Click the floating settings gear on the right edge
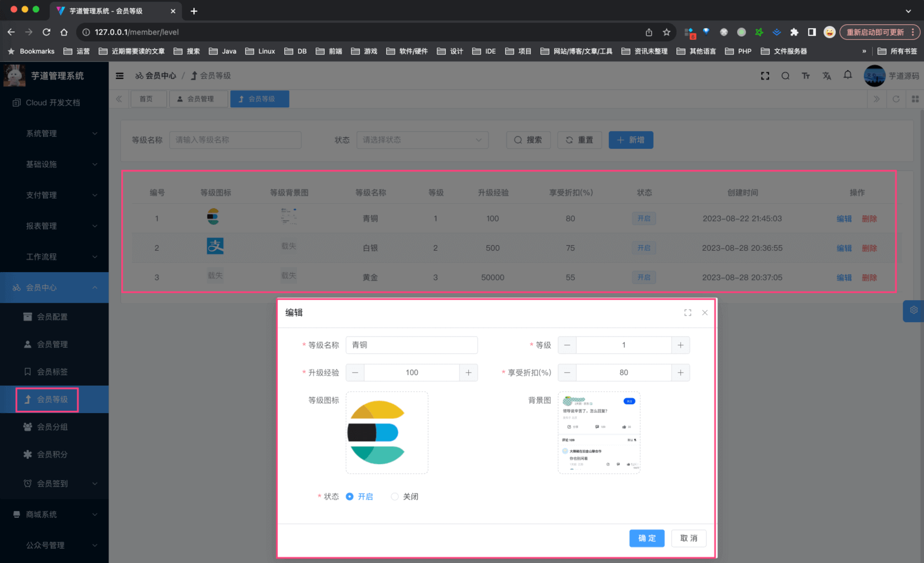Image resolution: width=924 pixels, height=563 pixels. click(914, 310)
